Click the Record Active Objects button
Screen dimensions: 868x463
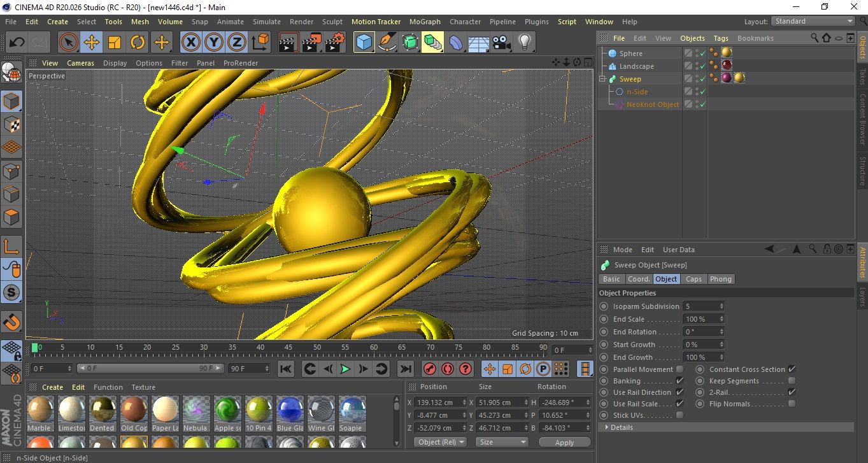tap(430, 369)
